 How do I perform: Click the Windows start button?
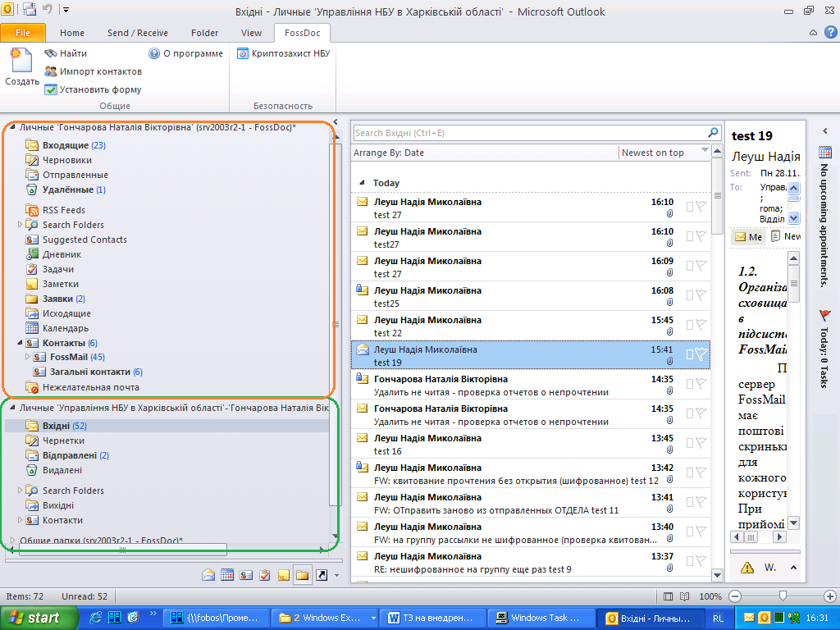(39, 618)
